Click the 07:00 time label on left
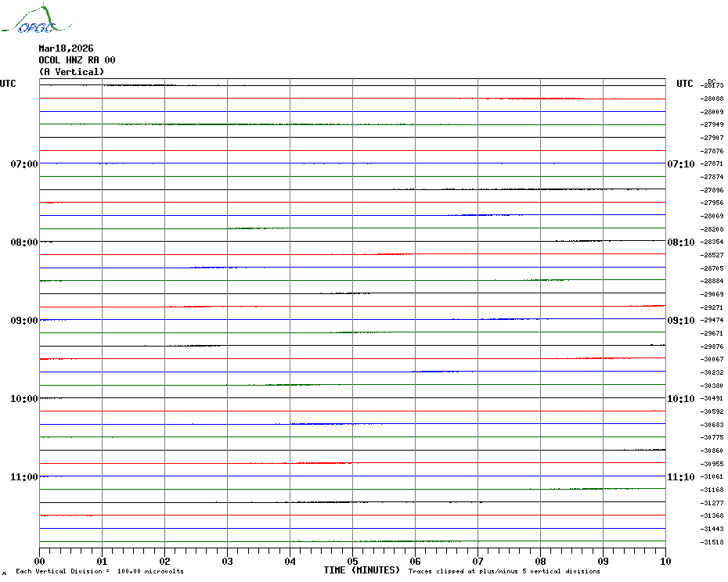728x582 pixels. tap(23, 164)
